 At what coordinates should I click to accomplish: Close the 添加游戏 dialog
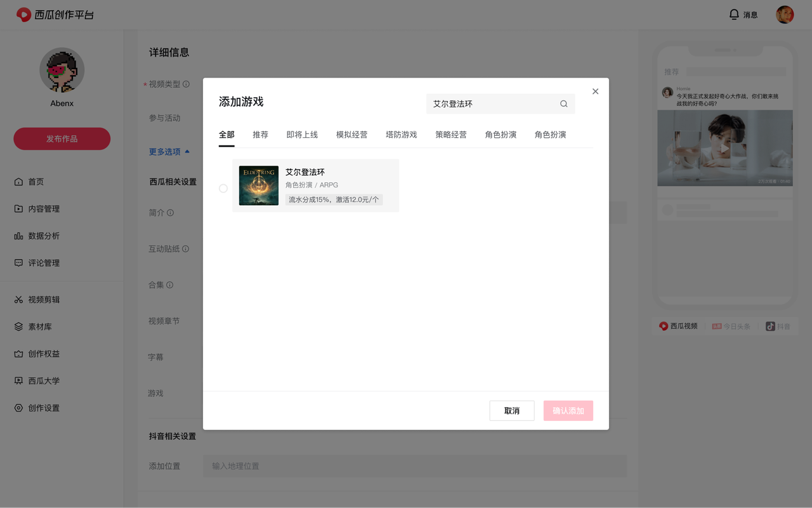tap(595, 91)
